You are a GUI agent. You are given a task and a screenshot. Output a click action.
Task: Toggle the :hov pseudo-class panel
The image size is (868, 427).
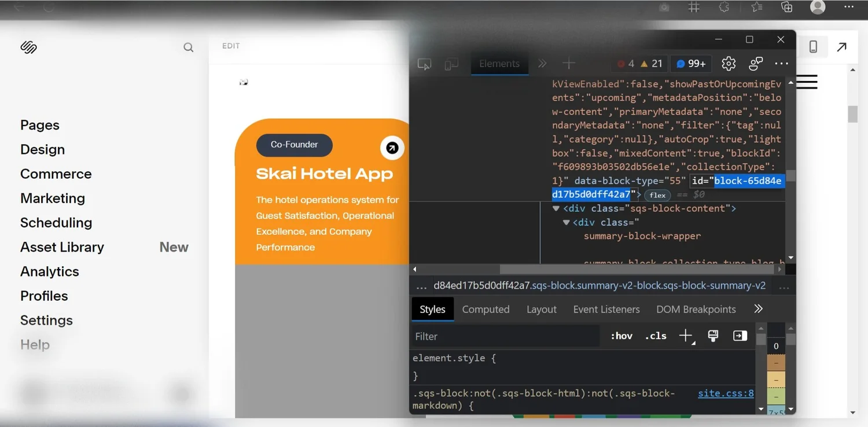pos(621,336)
